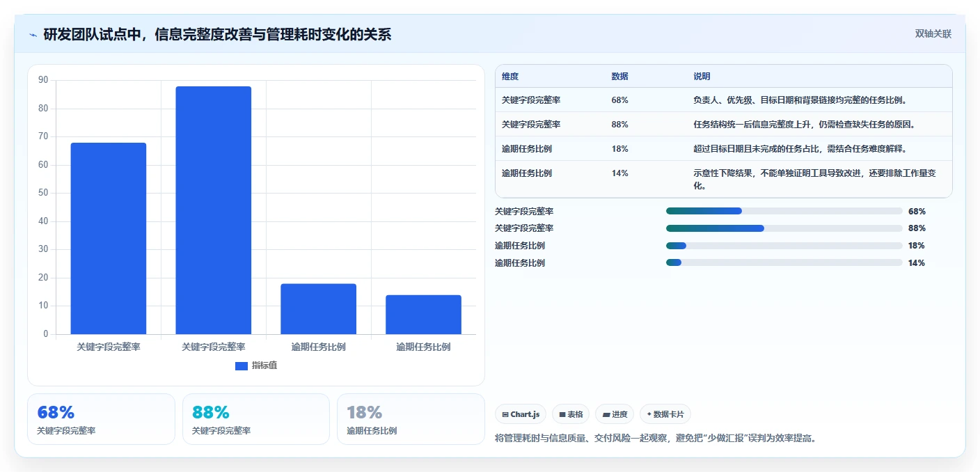
Task: Click the description starting 示意性下降结果
Action: pos(815,180)
